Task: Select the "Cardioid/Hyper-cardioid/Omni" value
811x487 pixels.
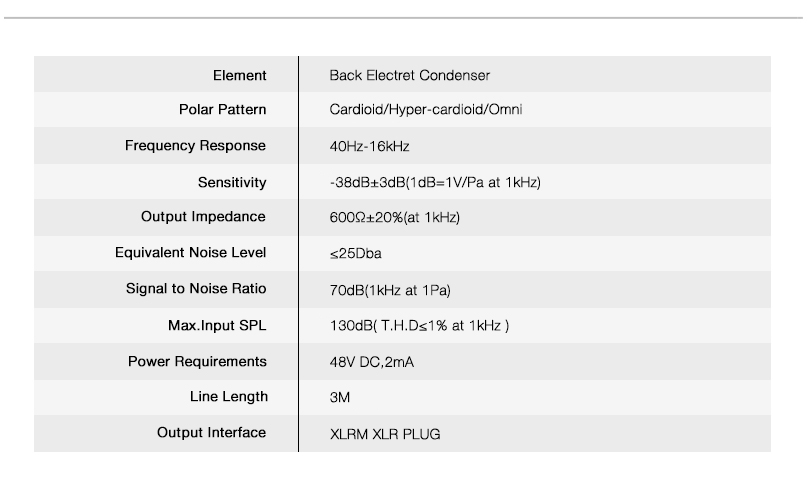Action: click(x=425, y=110)
